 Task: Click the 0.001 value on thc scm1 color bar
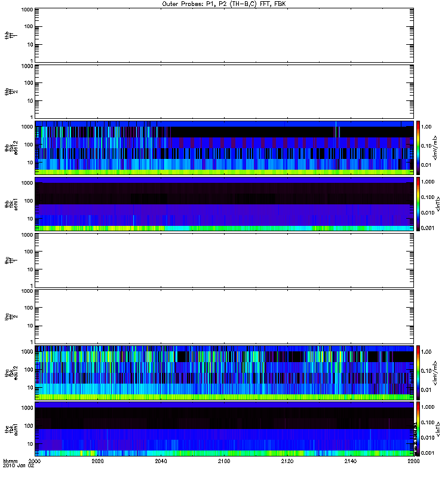click(x=428, y=453)
